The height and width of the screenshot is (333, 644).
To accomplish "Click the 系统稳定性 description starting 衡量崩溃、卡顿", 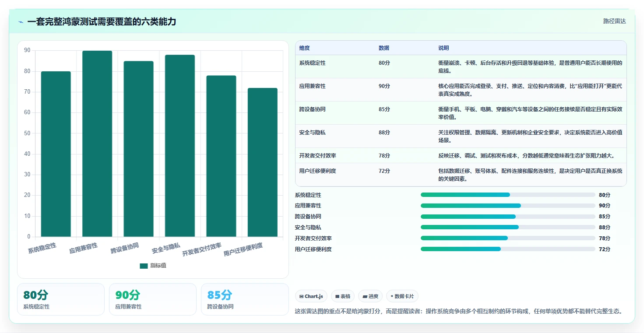I will click(x=530, y=67).
